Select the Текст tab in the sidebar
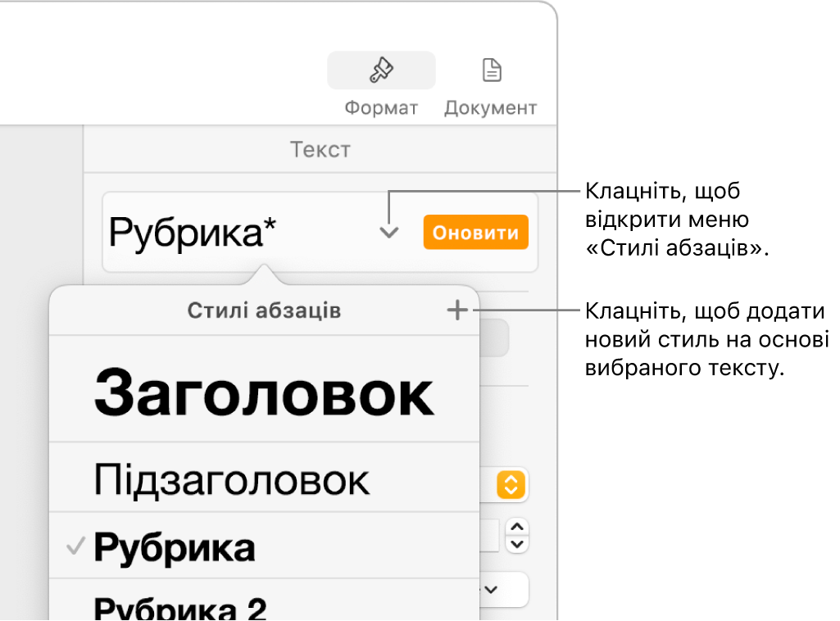This screenshot has height=621, width=840. (320, 150)
